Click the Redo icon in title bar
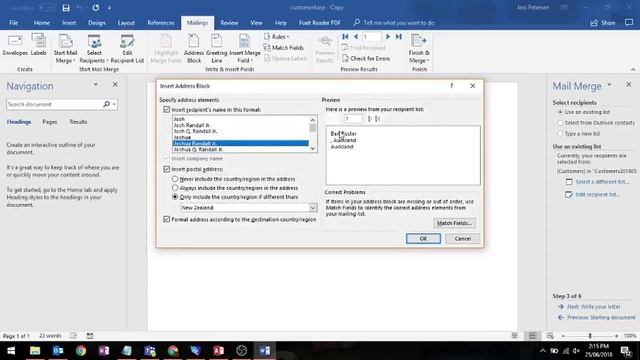The width and height of the screenshot is (640, 360). (x=96, y=8)
